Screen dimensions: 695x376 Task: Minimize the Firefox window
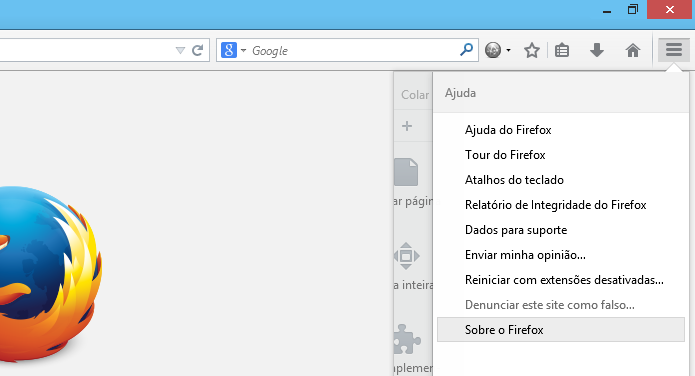tap(607, 12)
